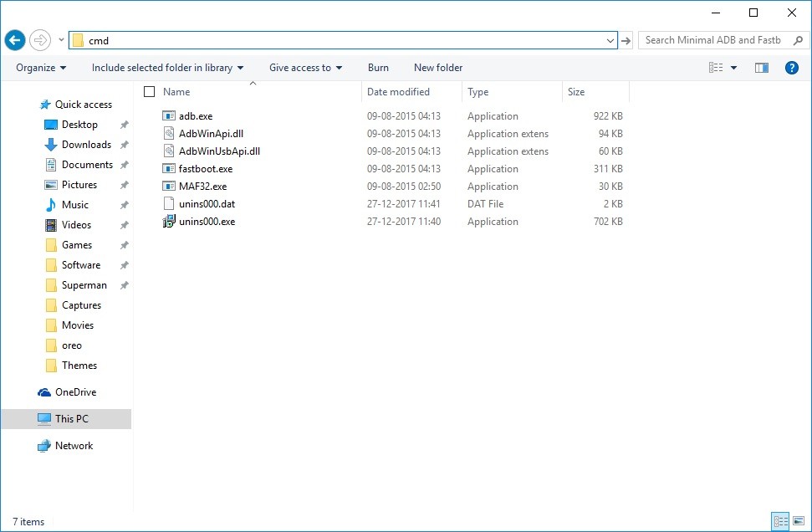The height and width of the screenshot is (532, 812).
Task: Click the Help question mark icon
Action: (x=791, y=68)
